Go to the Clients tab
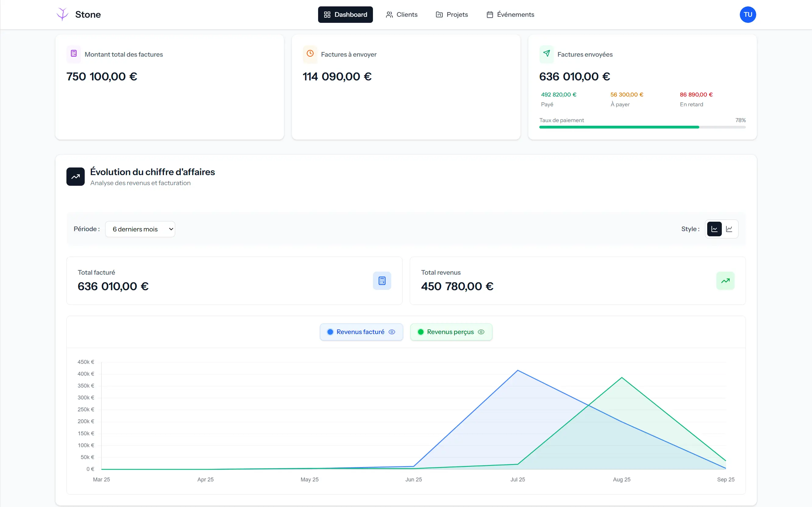Screen dimensions: 812x507 pyautogui.click(x=402, y=14)
